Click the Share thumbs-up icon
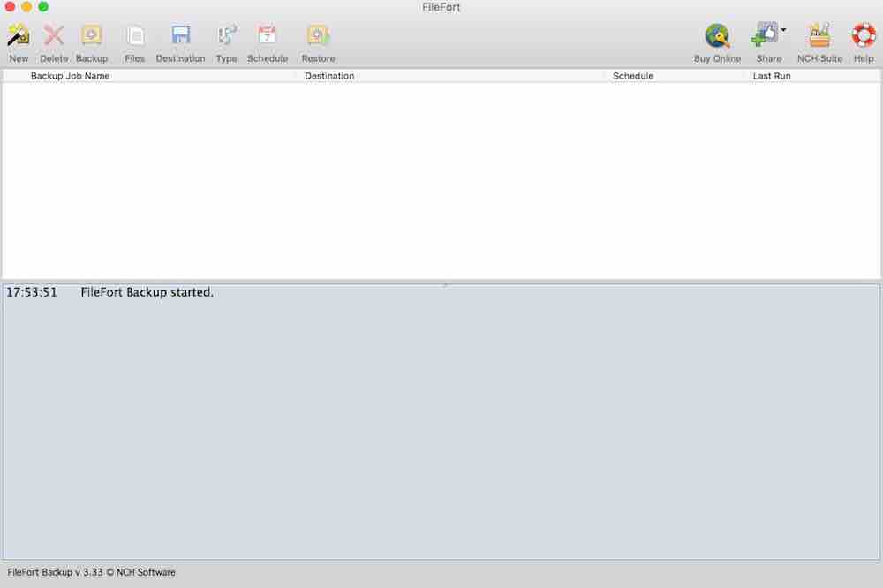The height and width of the screenshot is (588, 883). 764,35
